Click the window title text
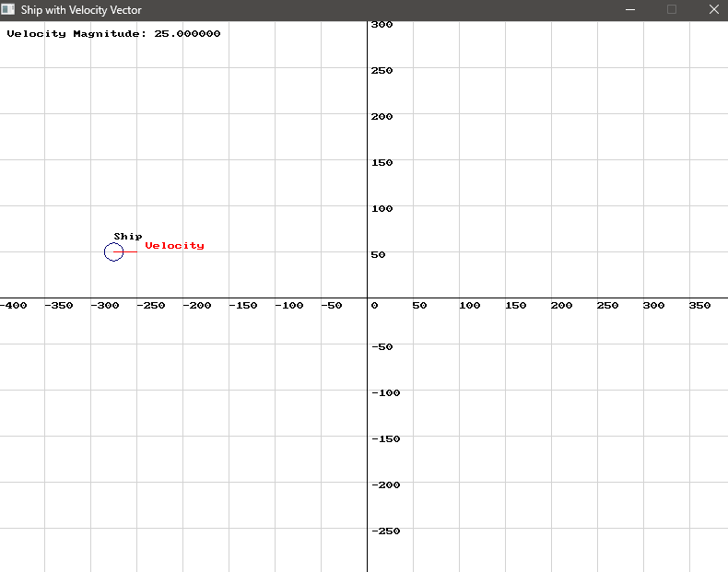Viewport: 728px width, 572px height. pos(81,9)
